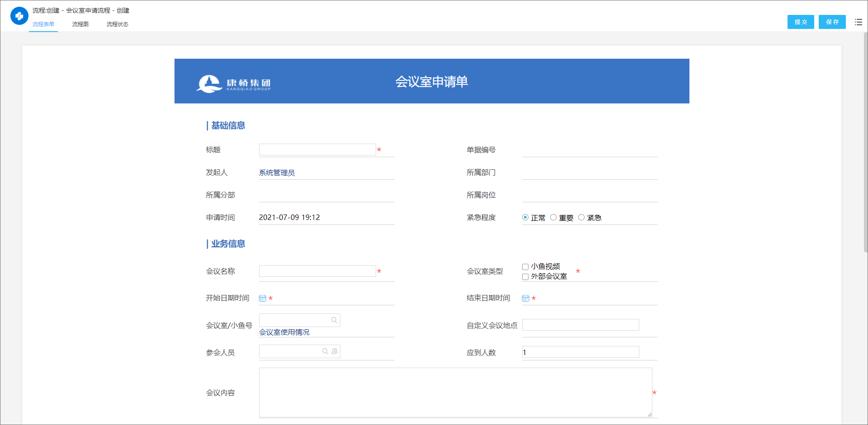Click the app logo at the top left
This screenshot has width=868, height=425.
coord(19,16)
